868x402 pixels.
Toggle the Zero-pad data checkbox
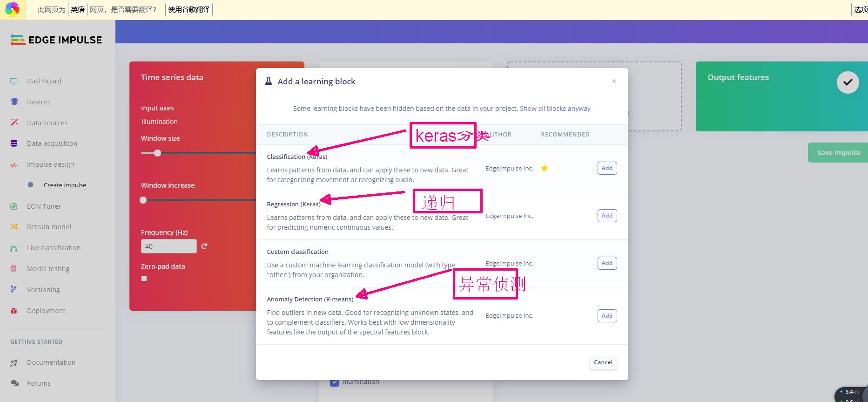pyautogui.click(x=144, y=279)
